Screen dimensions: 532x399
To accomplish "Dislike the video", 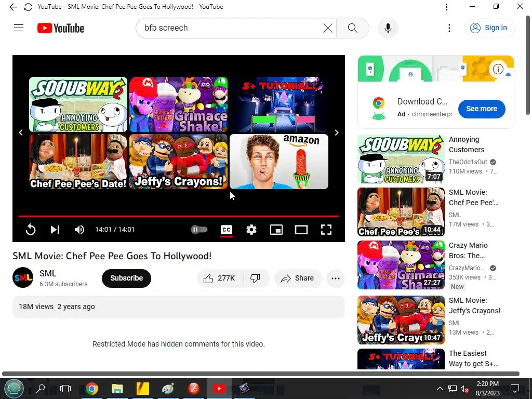I will pos(256,278).
